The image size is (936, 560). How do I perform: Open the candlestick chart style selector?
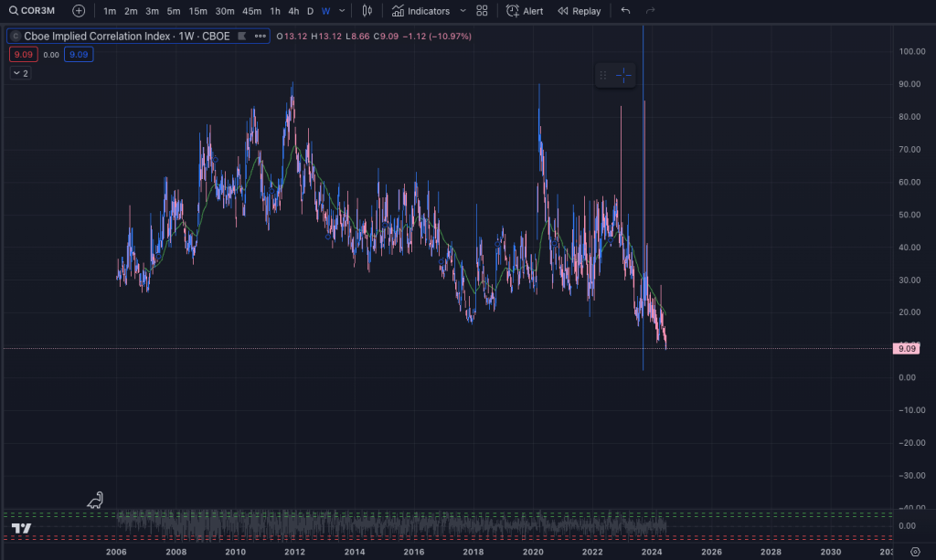367,11
